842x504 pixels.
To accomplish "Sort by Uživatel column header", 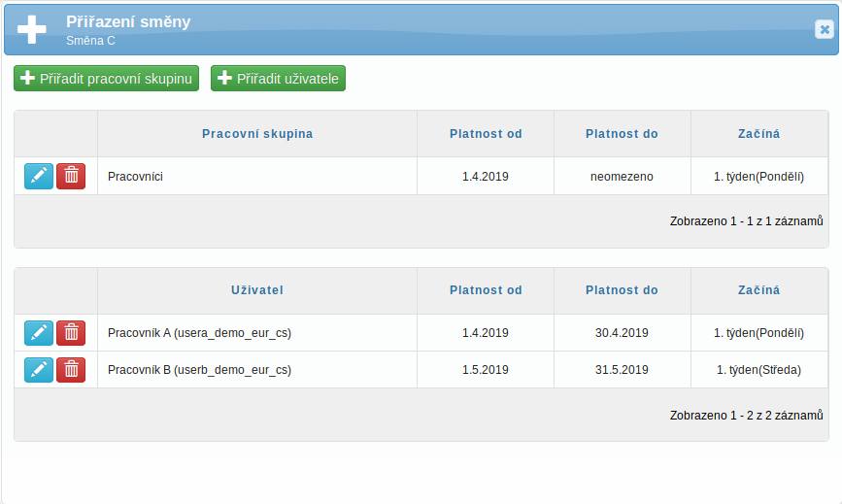I will pos(257,289).
